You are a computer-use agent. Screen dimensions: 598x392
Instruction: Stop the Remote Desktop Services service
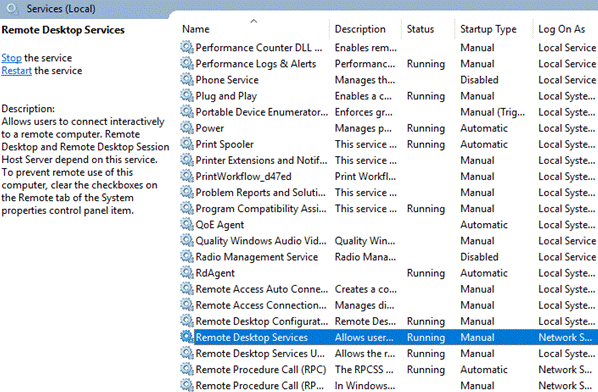click(x=11, y=58)
